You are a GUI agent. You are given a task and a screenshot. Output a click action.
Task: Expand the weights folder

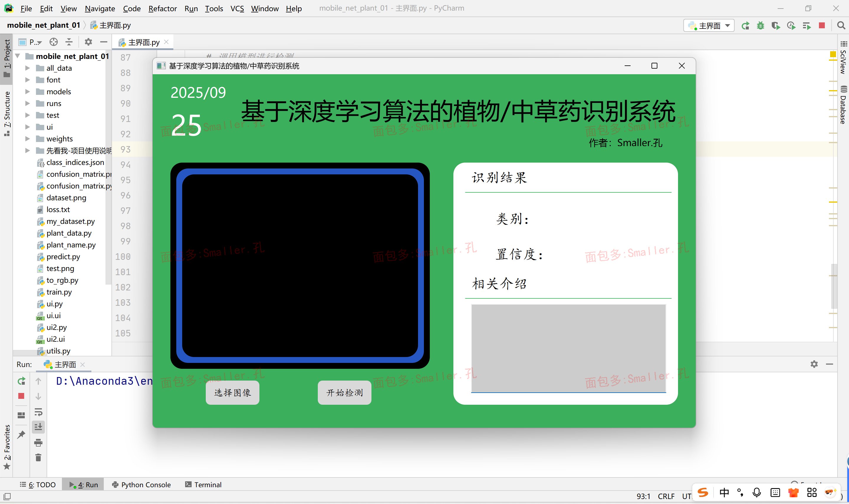click(x=28, y=138)
